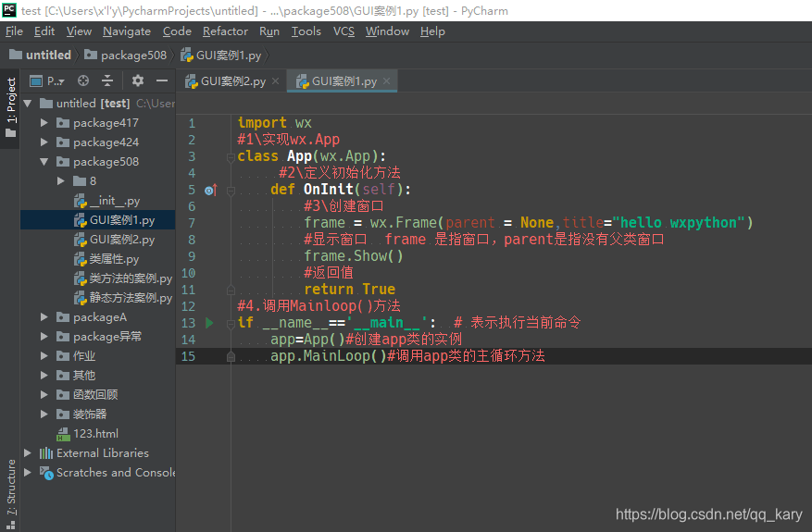
Task: Open the Run menu
Action: click(x=269, y=31)
